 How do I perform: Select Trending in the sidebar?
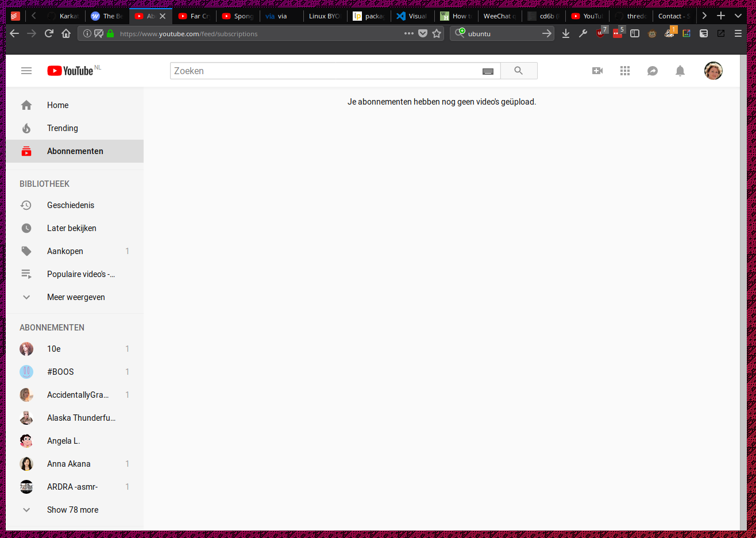63,128
